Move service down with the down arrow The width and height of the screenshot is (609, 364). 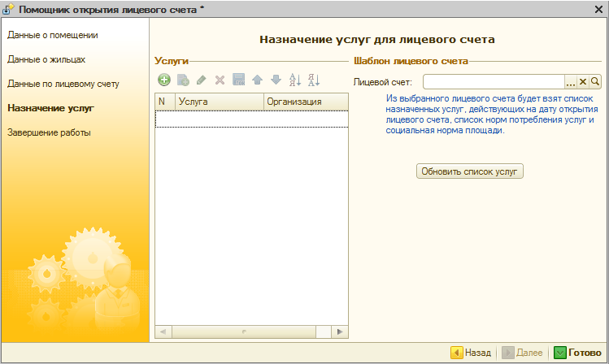click(276, 80)
